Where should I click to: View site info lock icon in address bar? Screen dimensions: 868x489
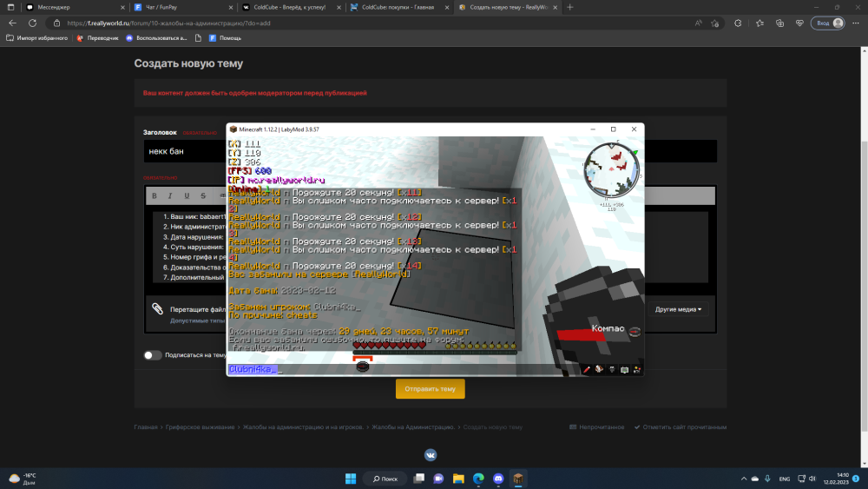click(56, 23)
